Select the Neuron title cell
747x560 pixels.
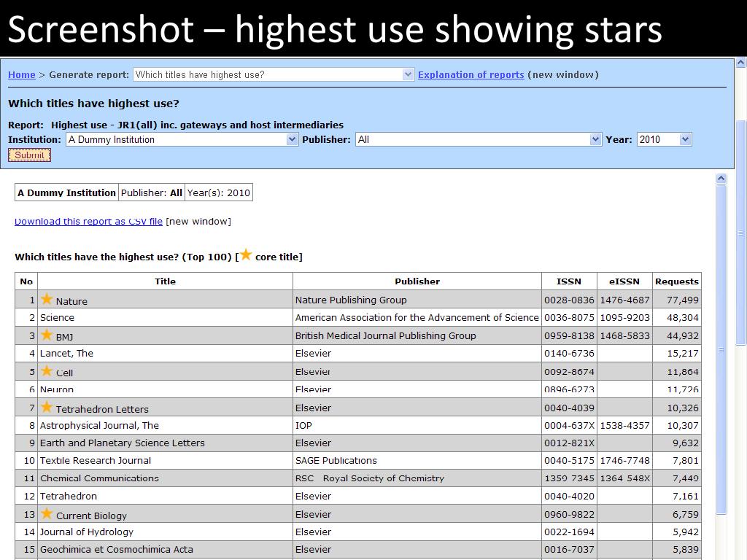point(166,389)
